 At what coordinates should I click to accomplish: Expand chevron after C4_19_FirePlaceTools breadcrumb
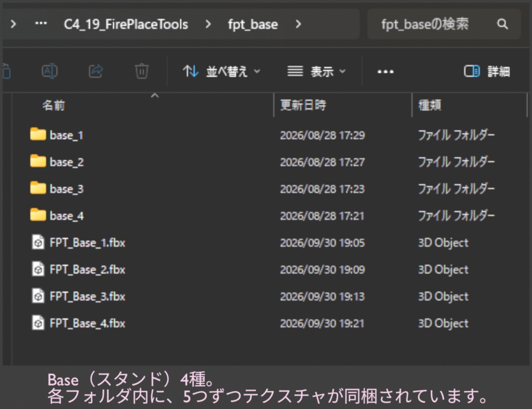pos(208,24)
